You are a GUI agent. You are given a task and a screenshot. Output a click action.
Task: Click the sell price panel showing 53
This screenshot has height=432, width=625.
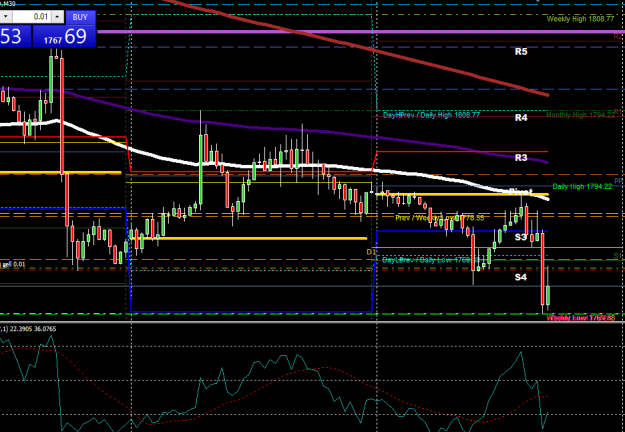(x=15, y=37)
